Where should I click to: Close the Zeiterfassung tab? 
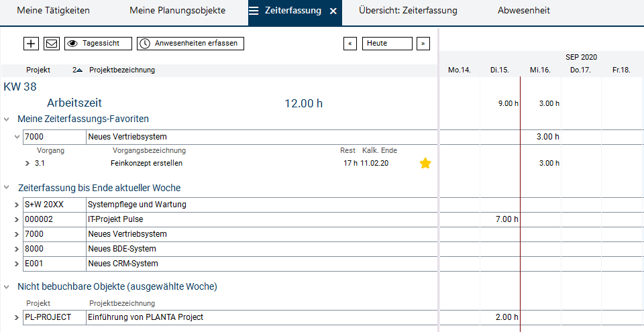click(x=333, y=11)
